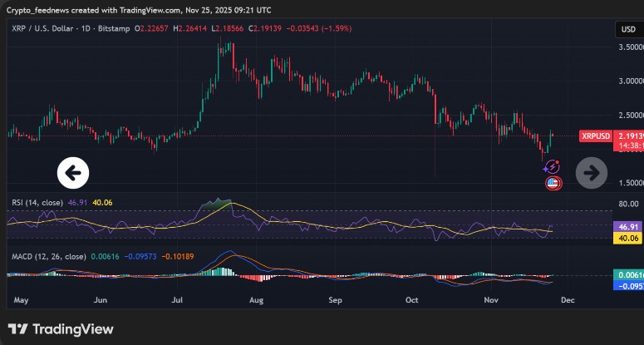644x345 pixels.
Task: Click the Jul label on time axis
Action: point(179,298)
